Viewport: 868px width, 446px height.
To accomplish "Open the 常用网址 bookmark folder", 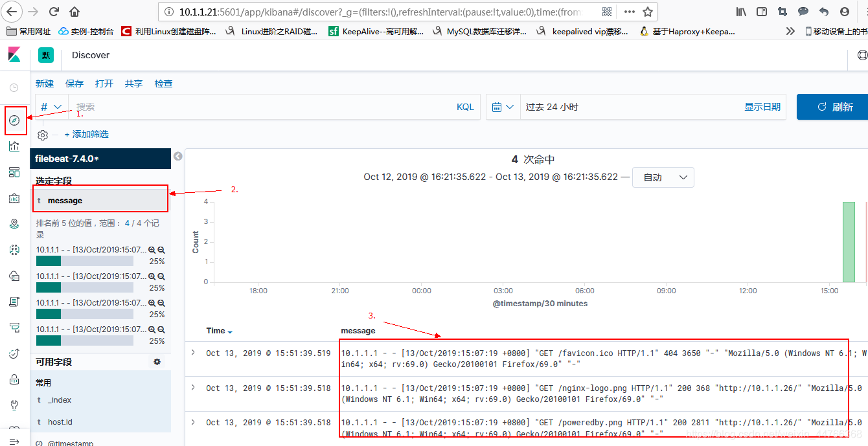I will (29, 31).
